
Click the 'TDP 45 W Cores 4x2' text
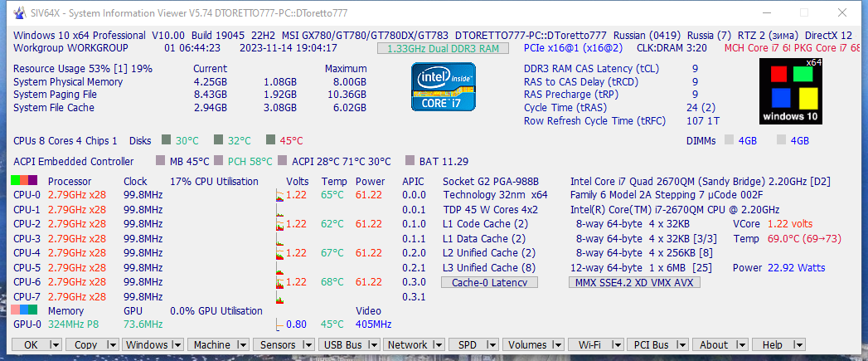[x=491, y=210]
